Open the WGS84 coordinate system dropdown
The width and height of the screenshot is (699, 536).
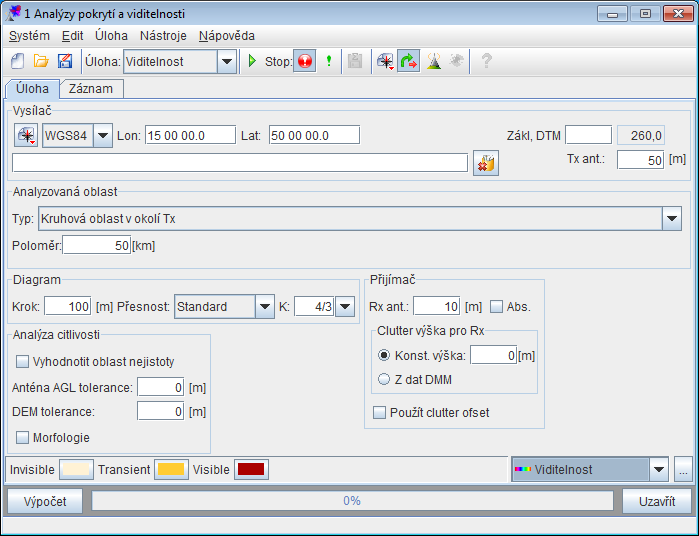tap(102, 136)
